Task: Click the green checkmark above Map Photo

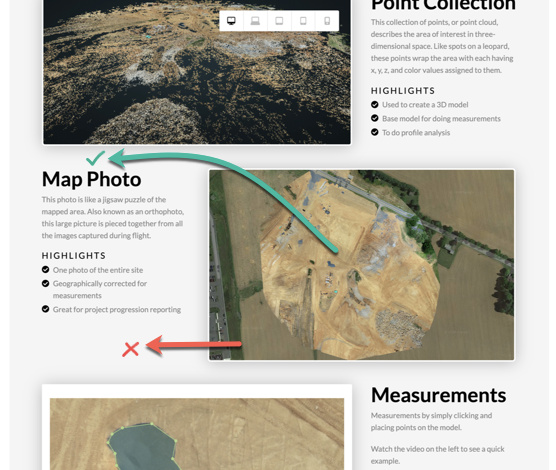Action: [x=95, y=158]
